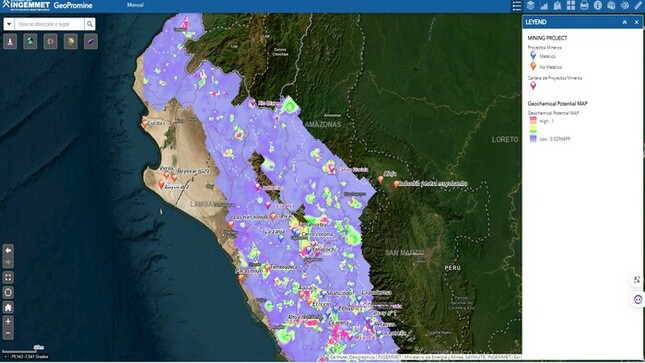Close the LEYEND panel
Image resolution: width=645 pixels, height=363 pixels.
(636, 22)
